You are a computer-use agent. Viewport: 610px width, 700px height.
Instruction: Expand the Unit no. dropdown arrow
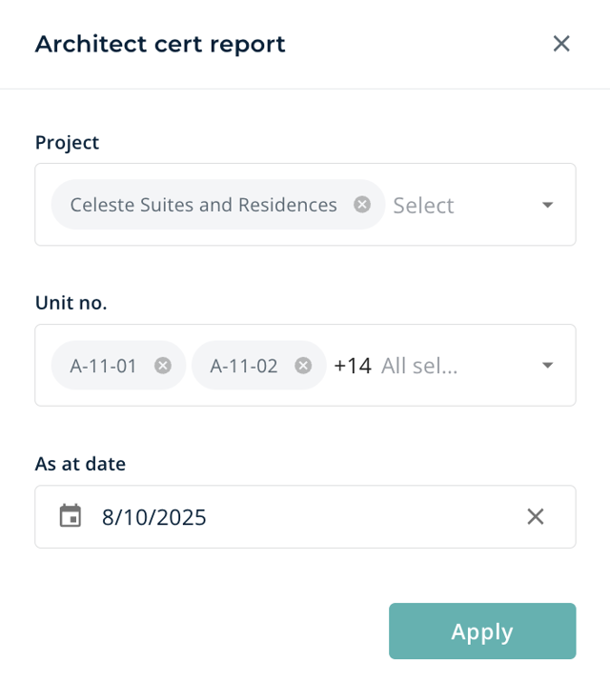tap(547, 366)
